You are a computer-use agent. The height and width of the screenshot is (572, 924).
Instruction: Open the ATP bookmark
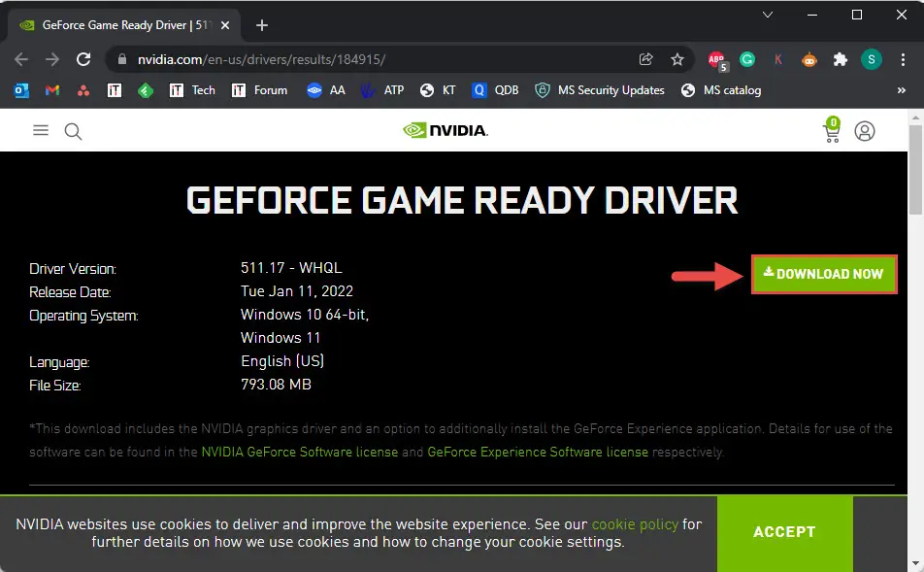coord(381,90)
